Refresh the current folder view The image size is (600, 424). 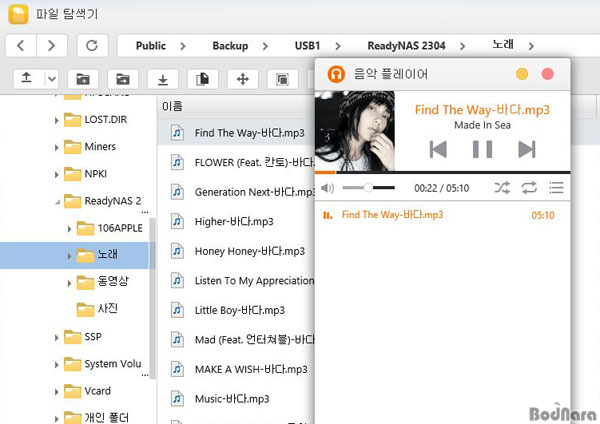click(x=92, y=46)
